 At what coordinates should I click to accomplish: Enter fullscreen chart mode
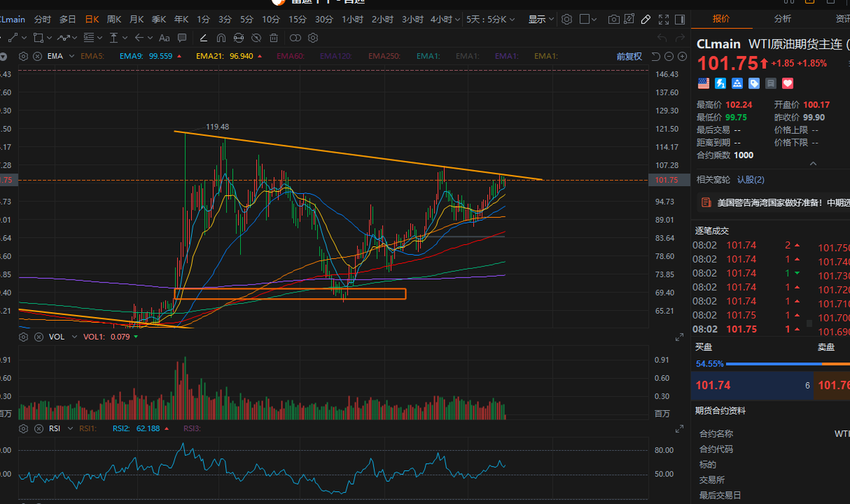click(664, 19)
